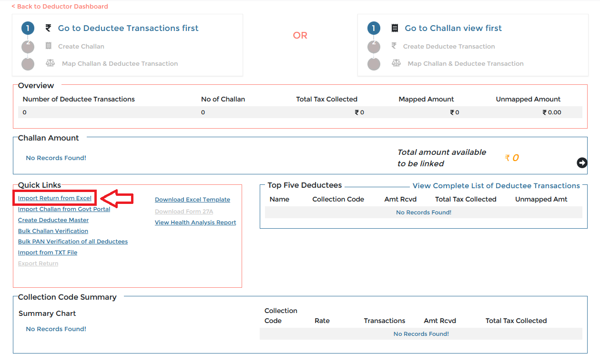The width and height of the screenshot is (600, 364).
Task: Click No Records Found under Summary Chart
Action: click(56, 329)
